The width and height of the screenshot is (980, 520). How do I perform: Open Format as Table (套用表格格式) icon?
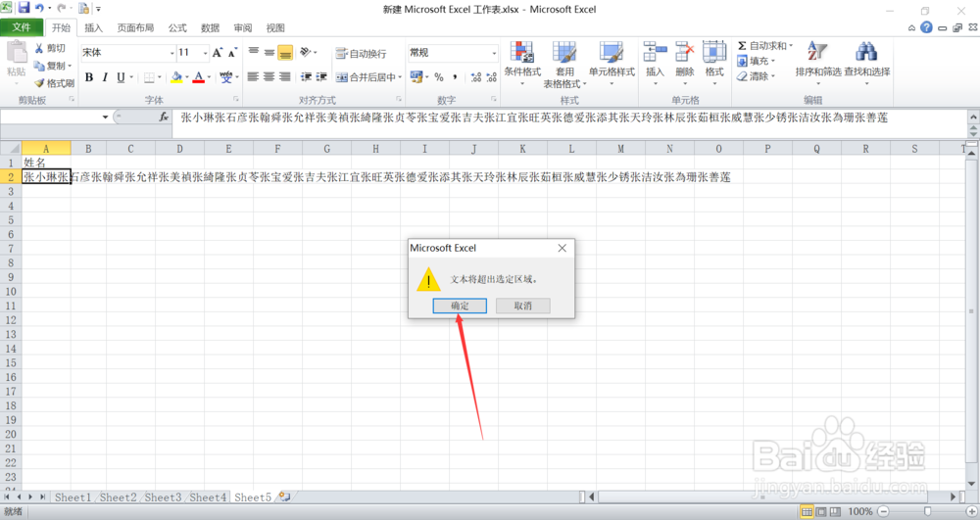click(564, 53)
